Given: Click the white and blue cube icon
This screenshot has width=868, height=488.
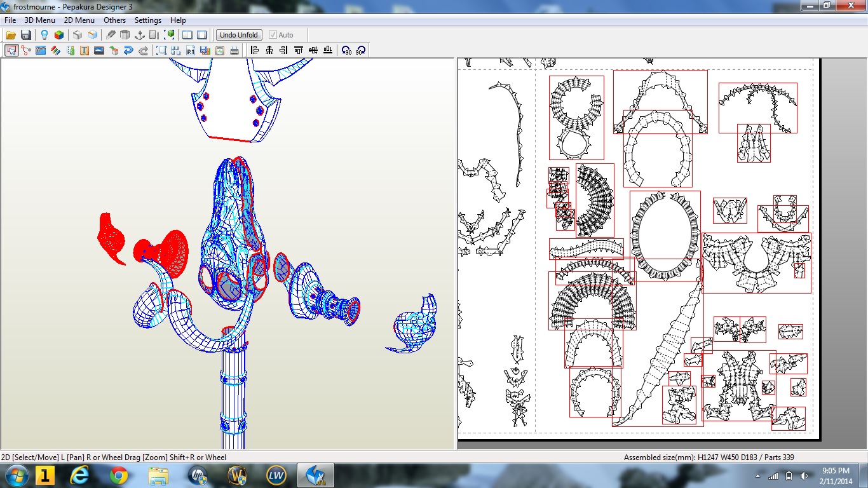Looking at the screenshot, I should point(93,35).
